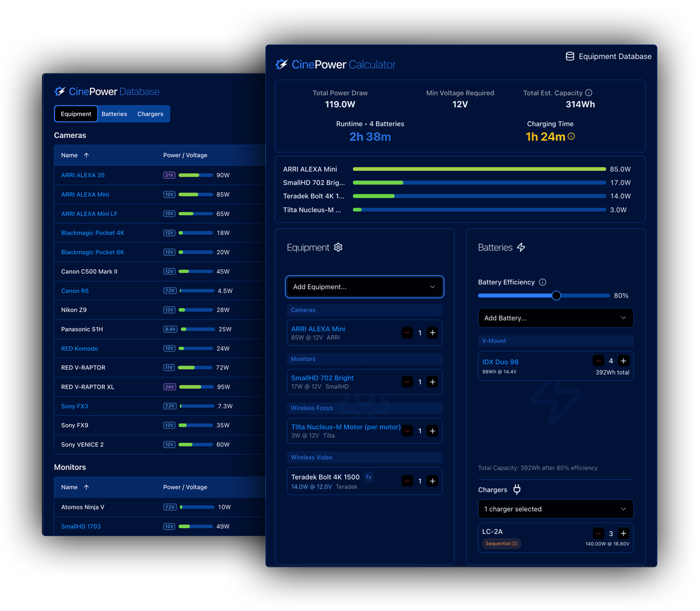
Task: Switch to Chargers tab in Database window
Action: (x=150, y=114)
